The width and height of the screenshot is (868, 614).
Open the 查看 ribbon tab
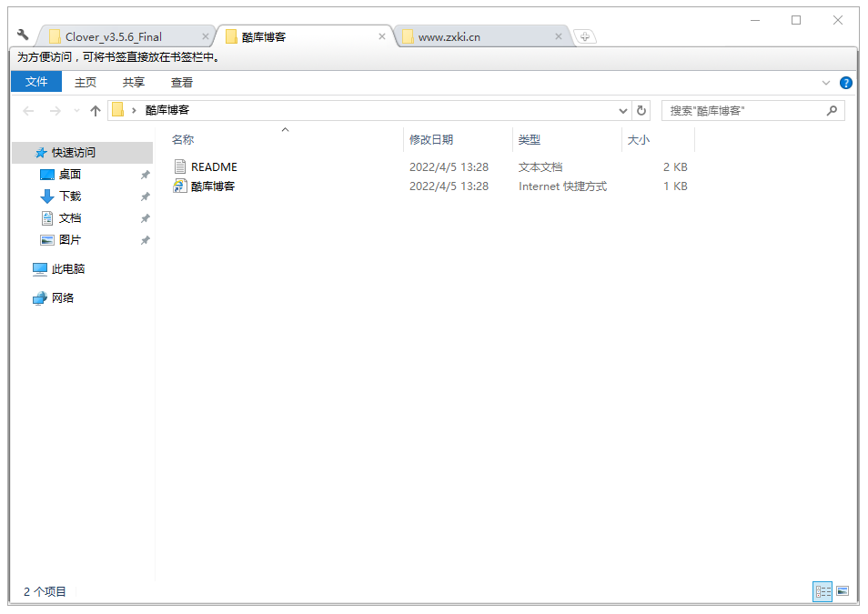click(180, 82)
